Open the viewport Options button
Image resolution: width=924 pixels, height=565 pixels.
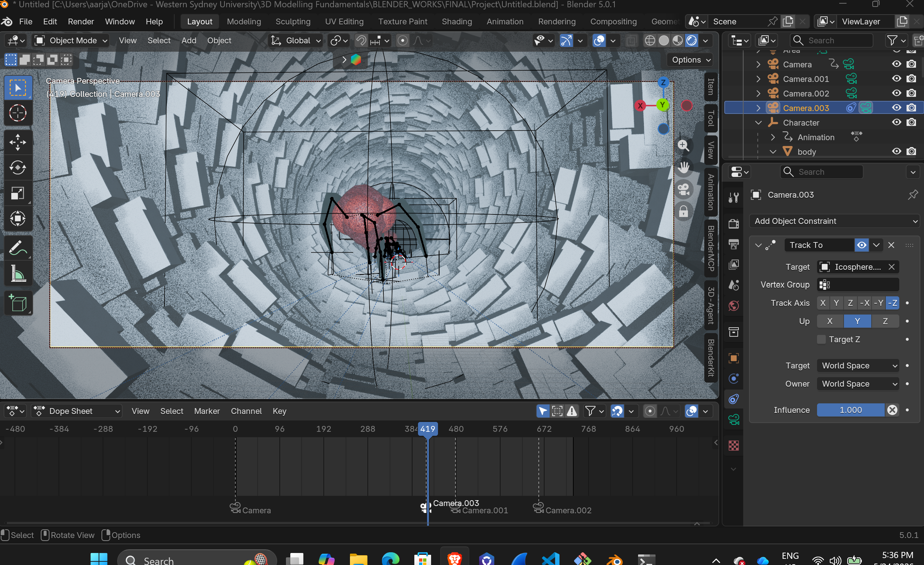point(691,60)
